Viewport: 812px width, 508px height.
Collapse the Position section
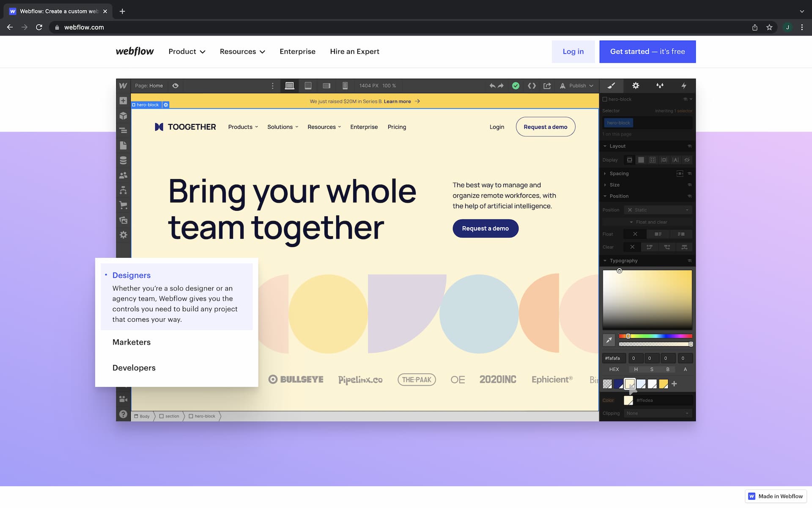point(619,196)
